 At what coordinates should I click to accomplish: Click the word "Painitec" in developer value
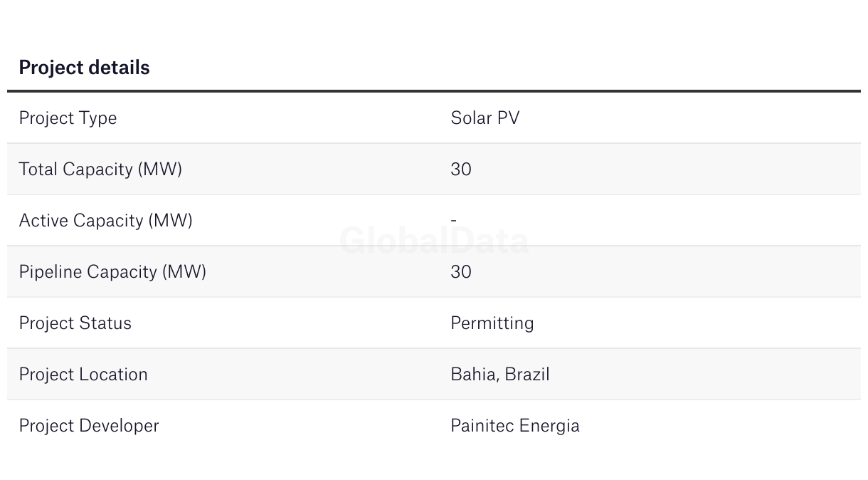pos(482,426)
